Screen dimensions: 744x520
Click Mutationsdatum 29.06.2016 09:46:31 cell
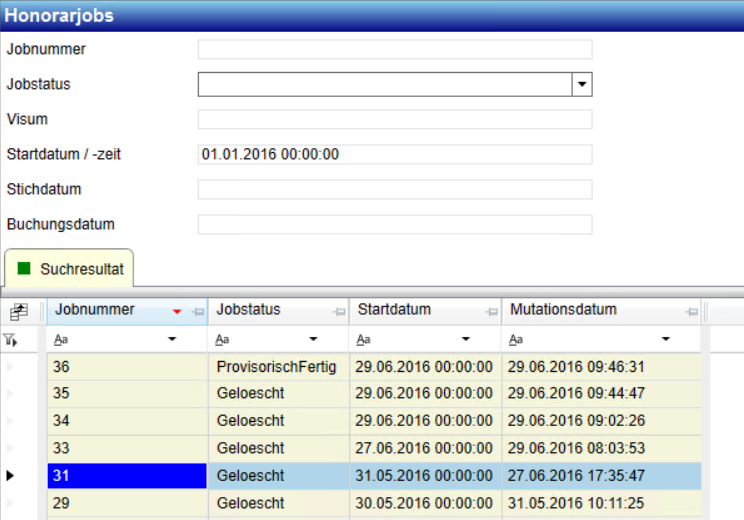pos(602,367)
